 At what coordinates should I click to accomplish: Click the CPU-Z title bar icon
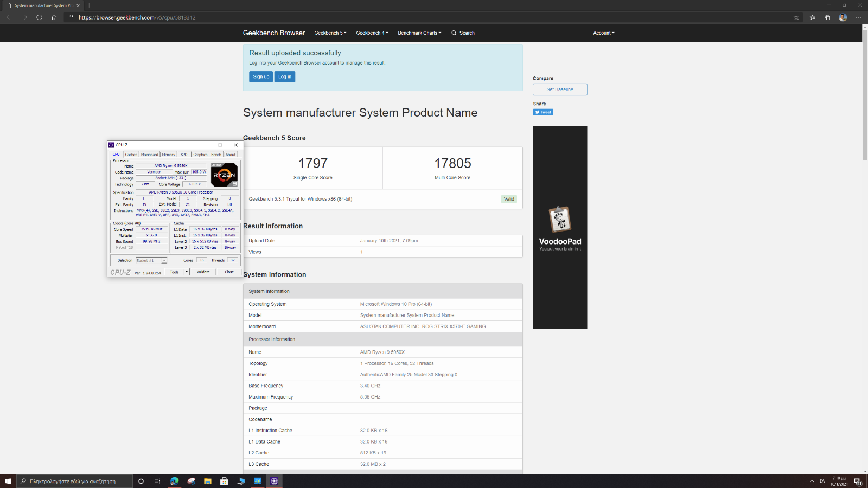point(111,145)
